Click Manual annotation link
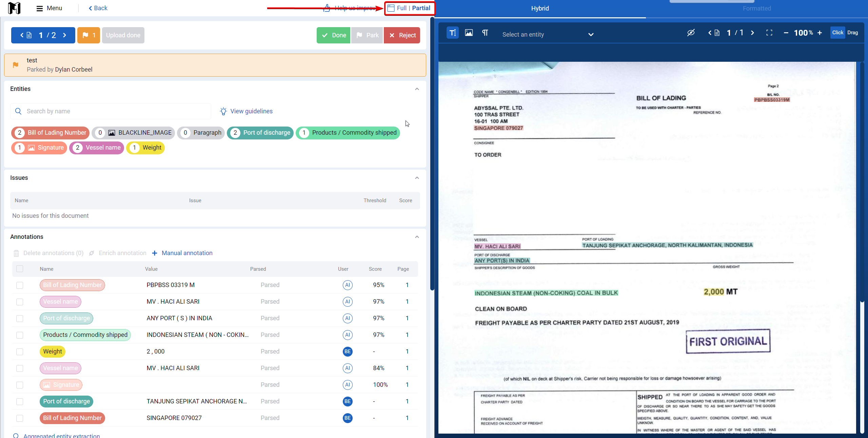Image resolution: width=868 pixels, height=438 pixels. 182,253
